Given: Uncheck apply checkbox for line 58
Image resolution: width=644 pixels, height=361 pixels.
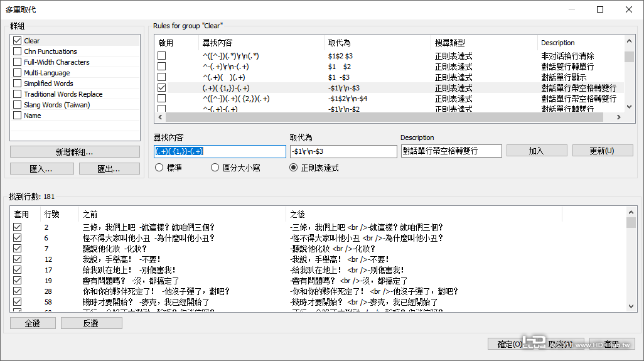Looking at the screenshot, I should (17, 302).
